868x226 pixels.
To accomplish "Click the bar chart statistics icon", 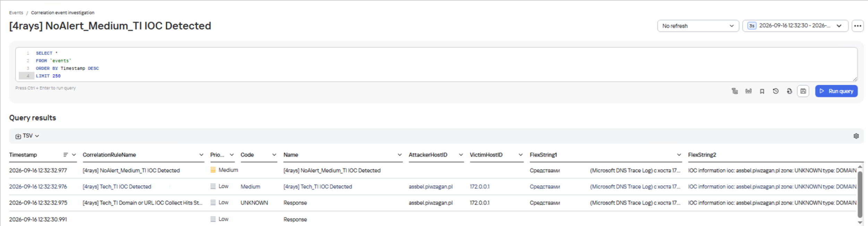I will click(x=748, y=91).
